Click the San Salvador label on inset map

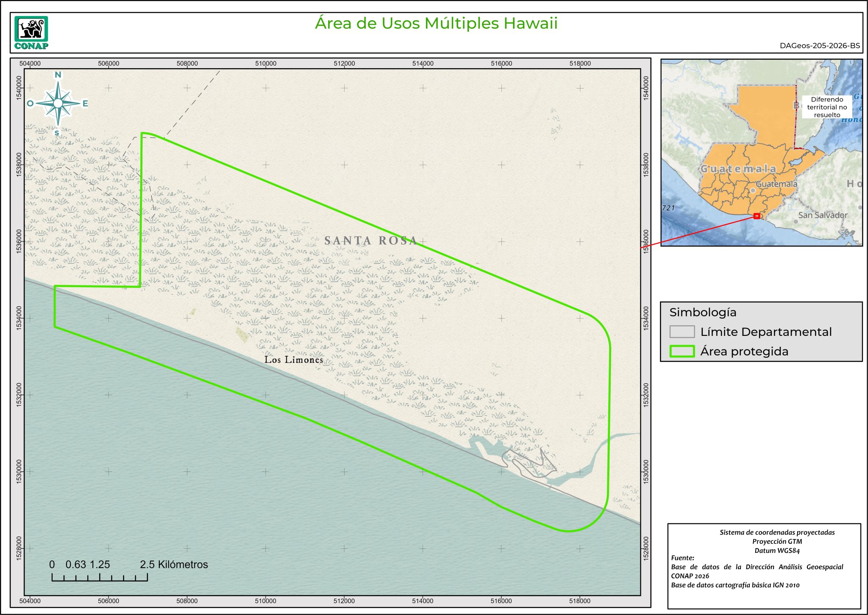click(x=822, y=215)
